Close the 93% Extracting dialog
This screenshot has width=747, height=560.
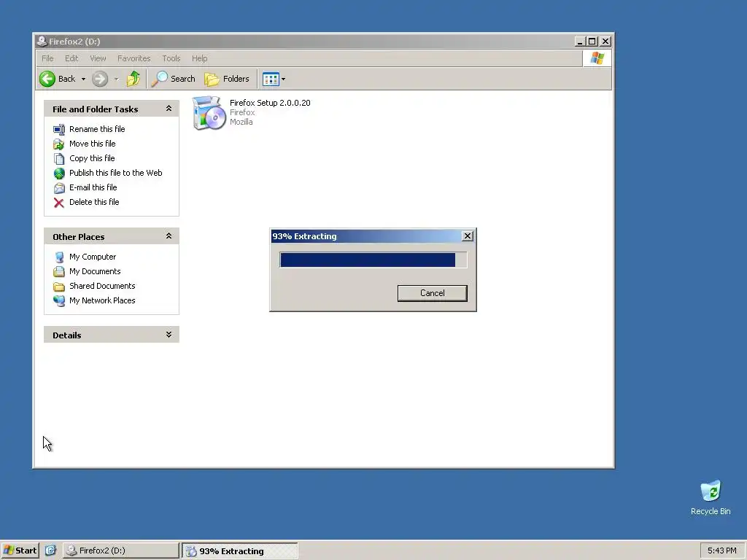pos(468,236)
